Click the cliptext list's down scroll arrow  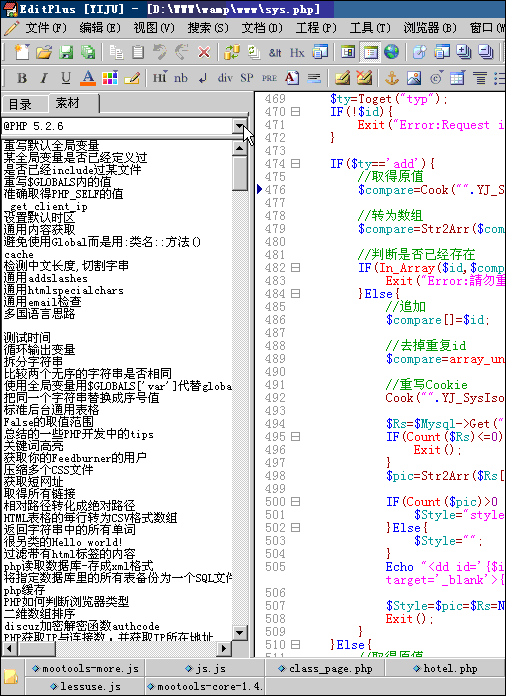point(240,633)
